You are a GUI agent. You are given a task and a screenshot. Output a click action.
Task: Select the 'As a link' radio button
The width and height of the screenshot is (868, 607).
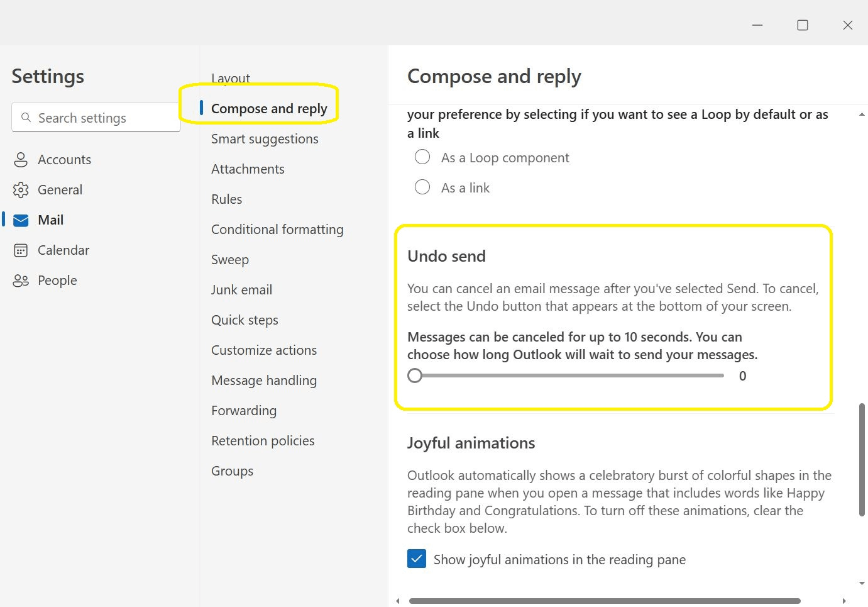tap(422, 187)
